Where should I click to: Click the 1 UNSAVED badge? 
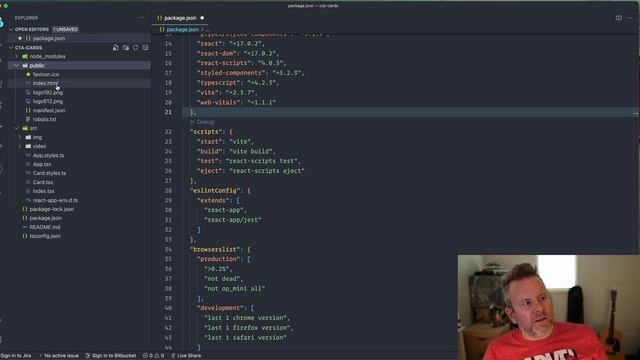tap(65, 29)
